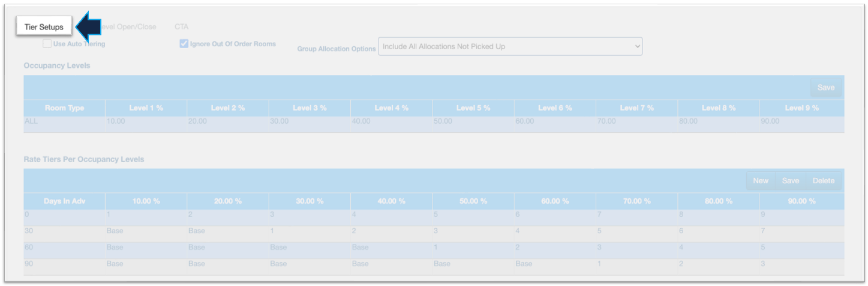Open the Tier Setups tab
The width and height of the screenshot is (868, 286).
44,27
